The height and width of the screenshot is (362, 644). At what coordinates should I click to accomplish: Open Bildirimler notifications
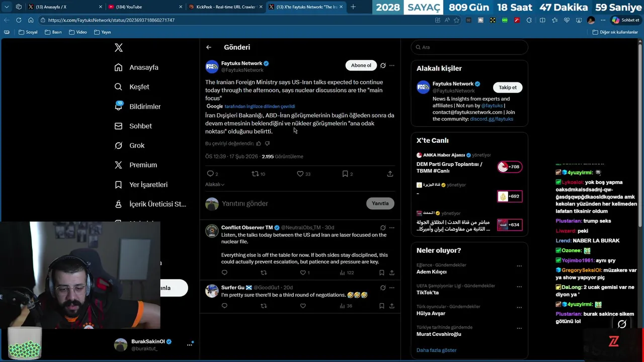pos(137,107)
